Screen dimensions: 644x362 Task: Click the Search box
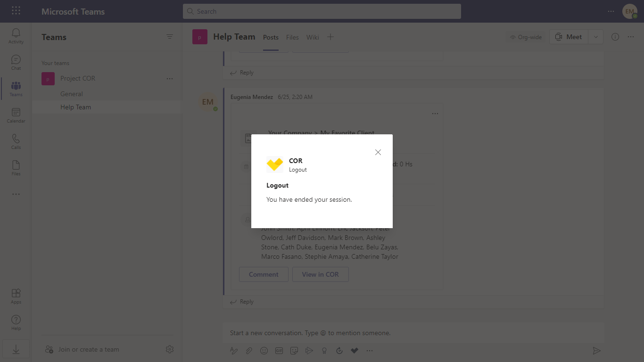322,11
